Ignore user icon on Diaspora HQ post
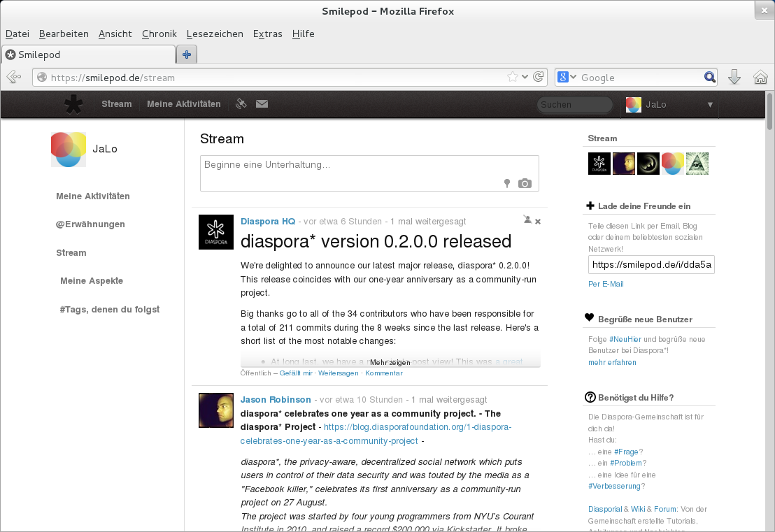775x532 pixels. click(527, 220)
